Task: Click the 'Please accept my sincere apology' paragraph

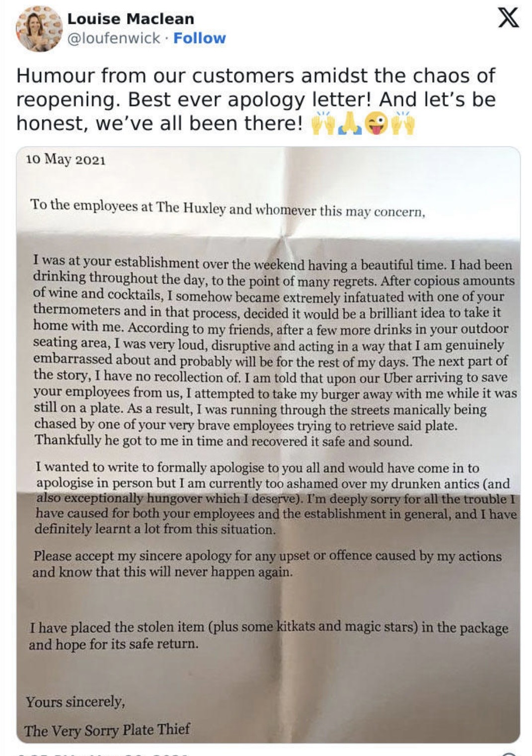Action: pyautogui.click(x=267, y=563)
